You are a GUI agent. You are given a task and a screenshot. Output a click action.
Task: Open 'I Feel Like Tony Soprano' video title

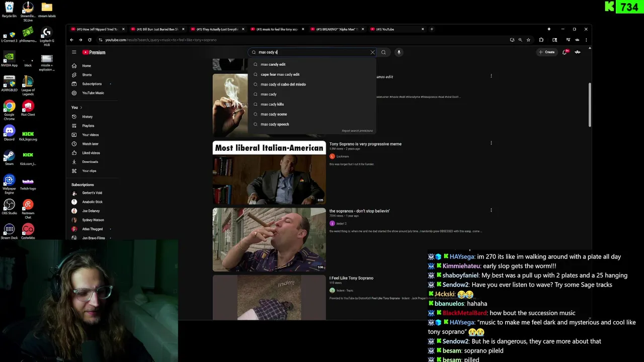351,278
